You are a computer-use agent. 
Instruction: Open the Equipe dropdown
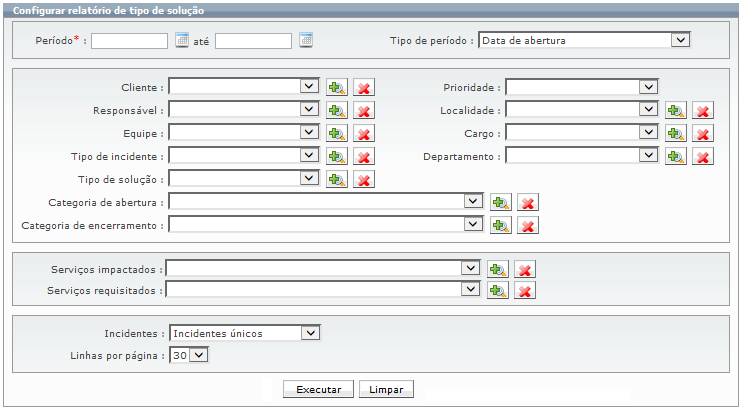244,133
